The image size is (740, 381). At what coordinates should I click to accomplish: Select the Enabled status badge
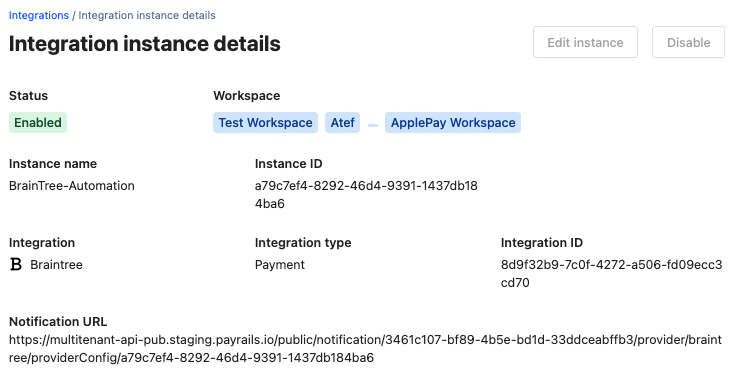[x=38, y=123]
